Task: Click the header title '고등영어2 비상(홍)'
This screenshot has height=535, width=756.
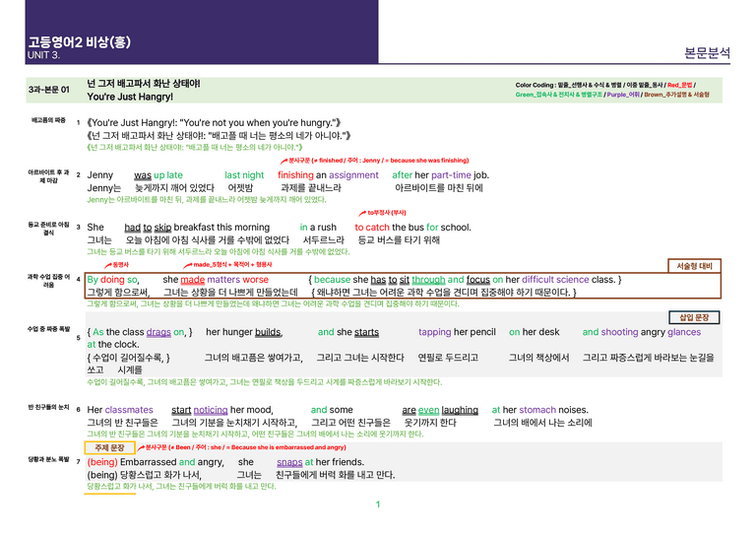Action: [x=79, y=42]
